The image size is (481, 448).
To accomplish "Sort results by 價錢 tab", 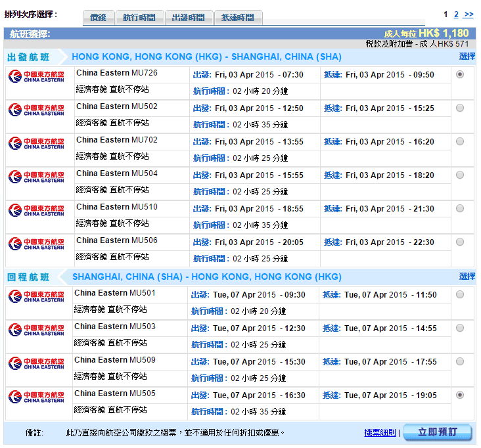I will 99,18.
